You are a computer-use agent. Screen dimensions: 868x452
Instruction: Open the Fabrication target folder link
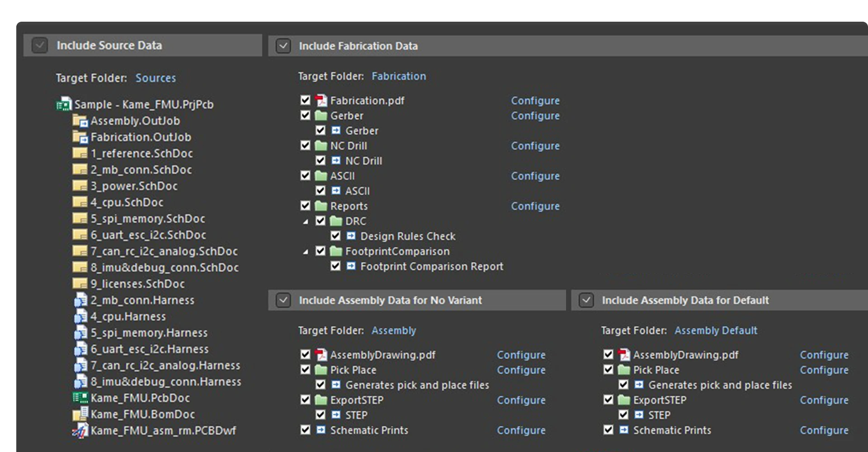click(399, 76)
